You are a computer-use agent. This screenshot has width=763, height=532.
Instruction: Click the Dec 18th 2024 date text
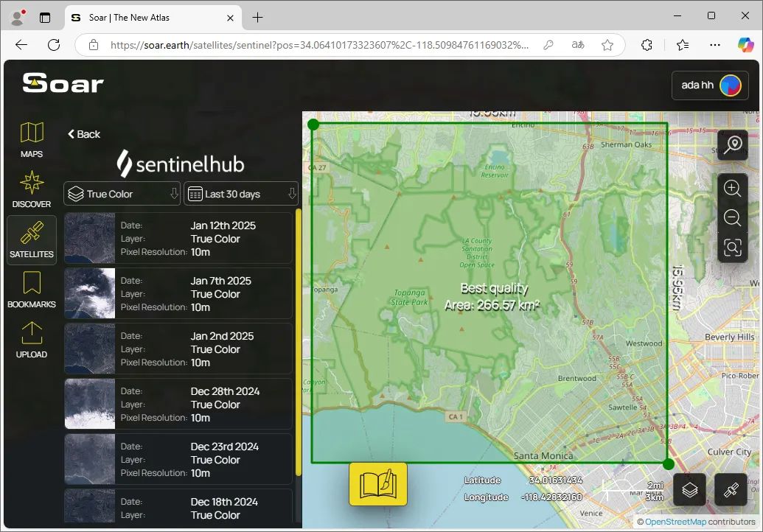coord(224,502)
